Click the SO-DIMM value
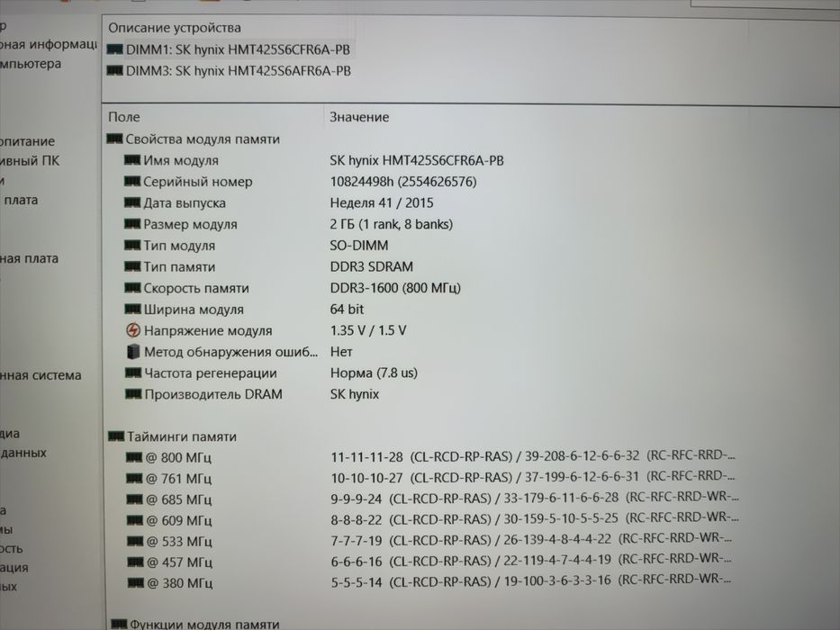 [x=359, y=246]
